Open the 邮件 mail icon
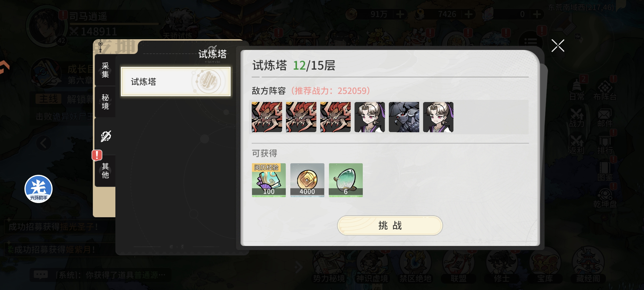The width and height of the screenshot is (644, 290). pos(605,118)
